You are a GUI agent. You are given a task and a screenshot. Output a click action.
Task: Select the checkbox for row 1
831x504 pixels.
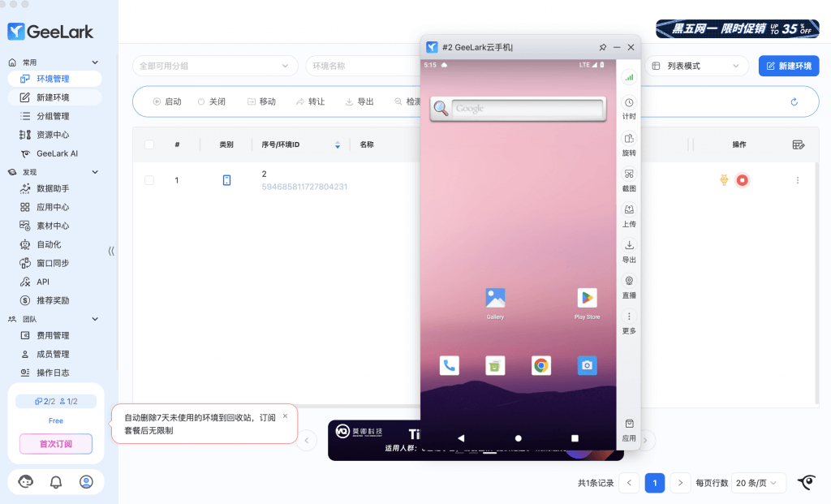coord(149,180)
